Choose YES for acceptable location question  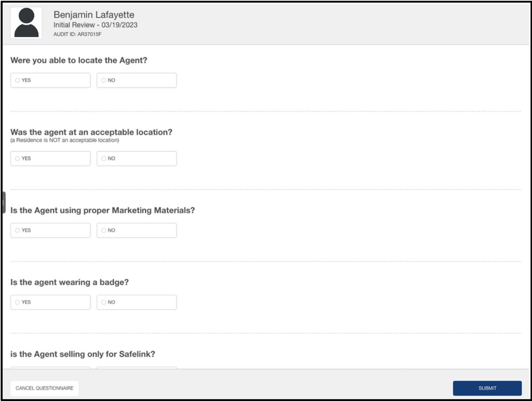click(50, 158)
